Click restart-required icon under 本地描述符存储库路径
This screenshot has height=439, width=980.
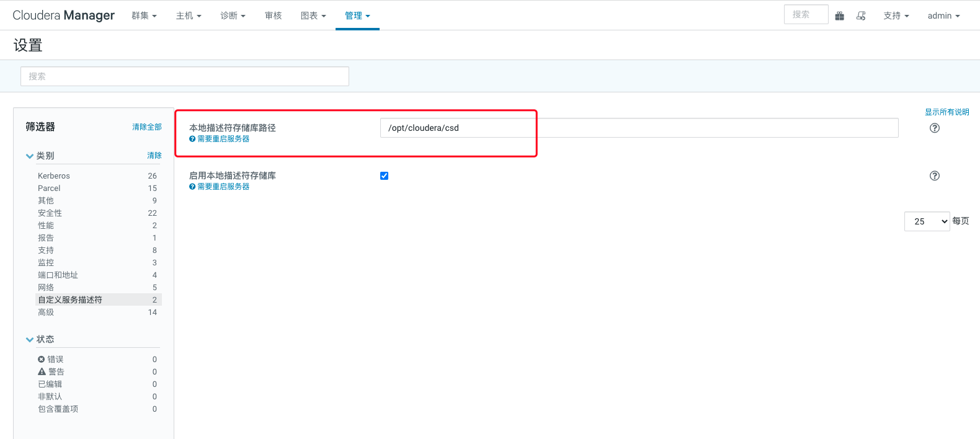192,139
